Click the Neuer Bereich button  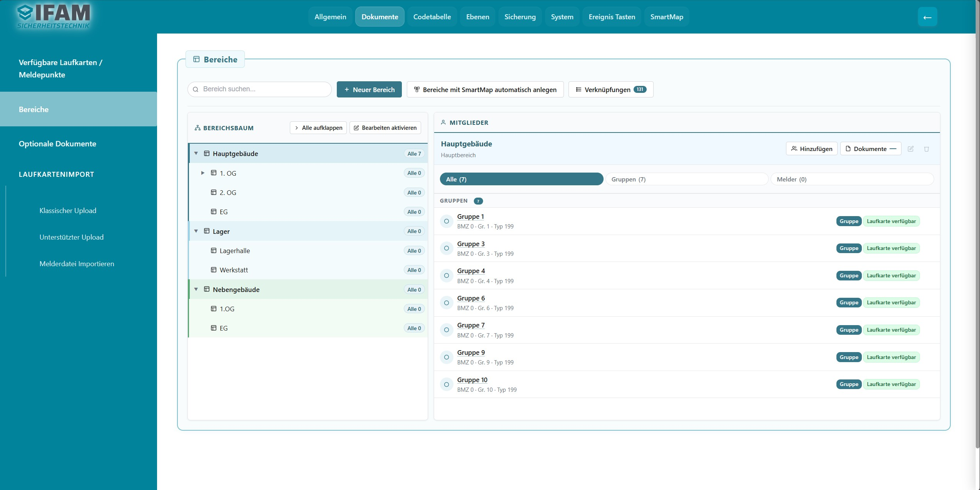click(369, 89)
